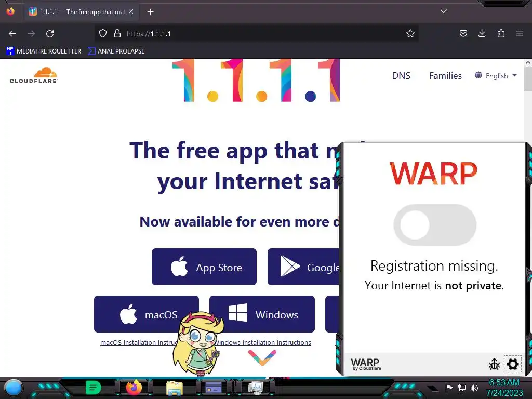Click the network tray icon

[x=462, y=388]
